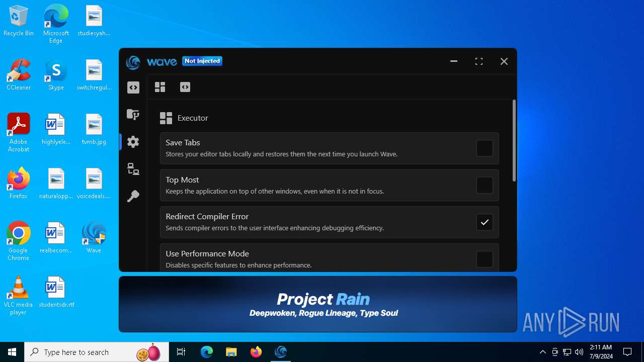This screenshot has width=644, height=362.
Task: Enable the Save Tabs checkbox
Action: point(485,148)
